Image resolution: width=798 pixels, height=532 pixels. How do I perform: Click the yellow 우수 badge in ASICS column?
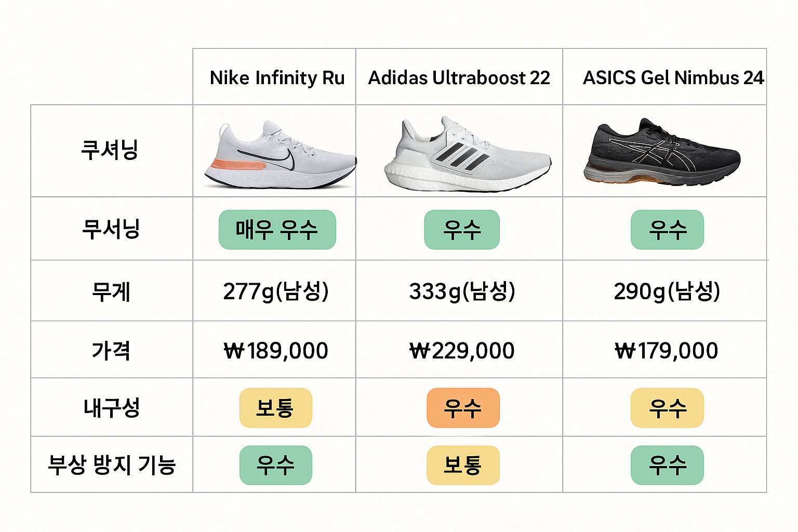tap(667, 408)
